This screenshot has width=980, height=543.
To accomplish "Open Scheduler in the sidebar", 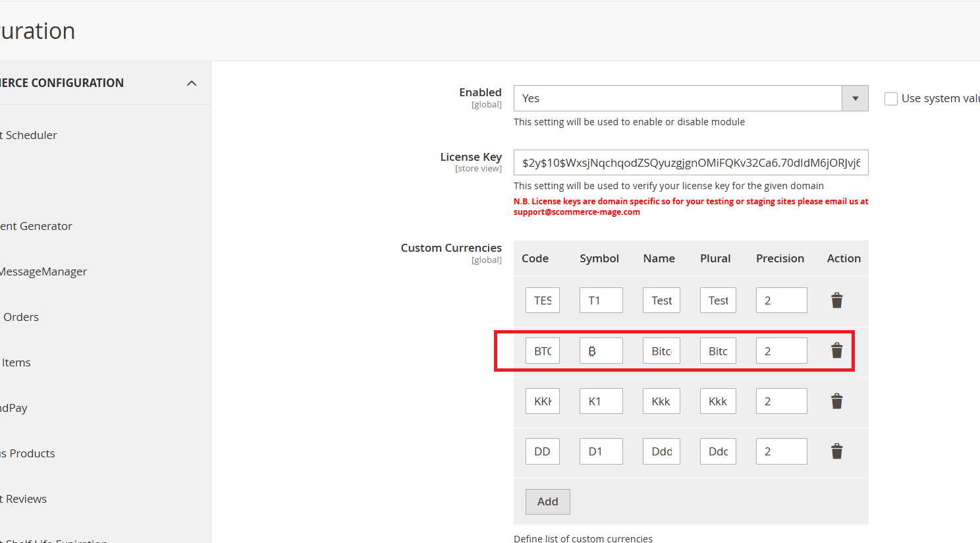I will click(30, 135).
